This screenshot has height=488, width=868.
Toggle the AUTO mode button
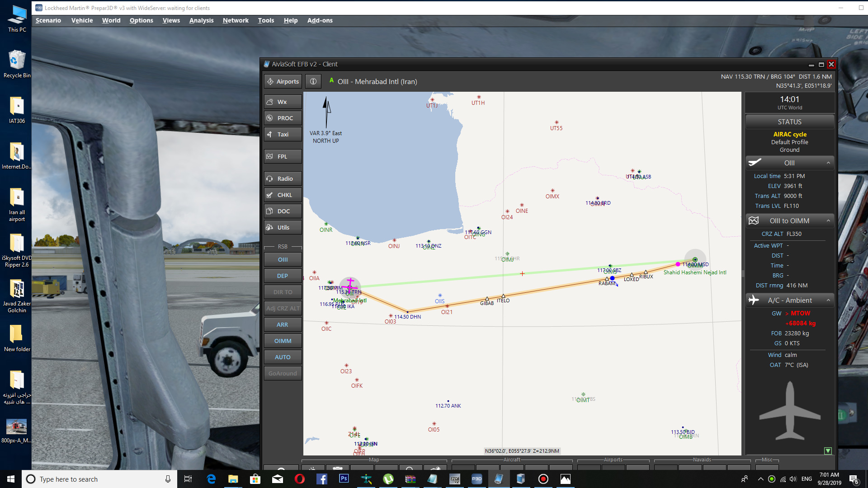click(283, 357)
